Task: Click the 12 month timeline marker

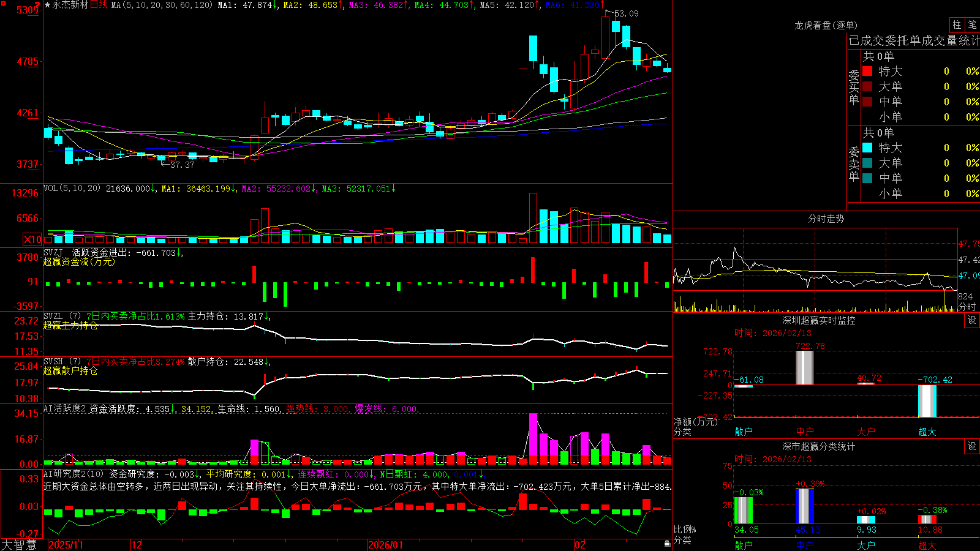Action: coord(137,545)
